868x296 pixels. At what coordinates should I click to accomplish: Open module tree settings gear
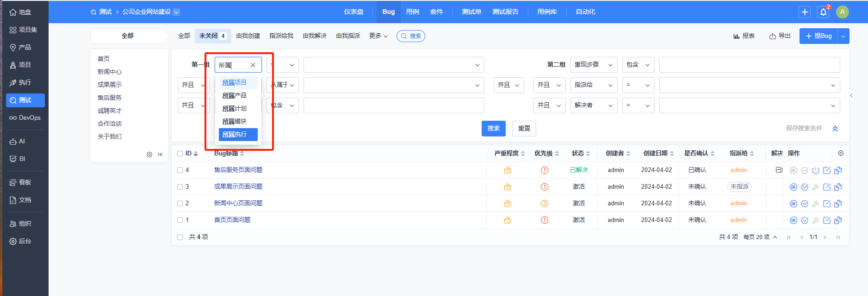pos(149,154)
